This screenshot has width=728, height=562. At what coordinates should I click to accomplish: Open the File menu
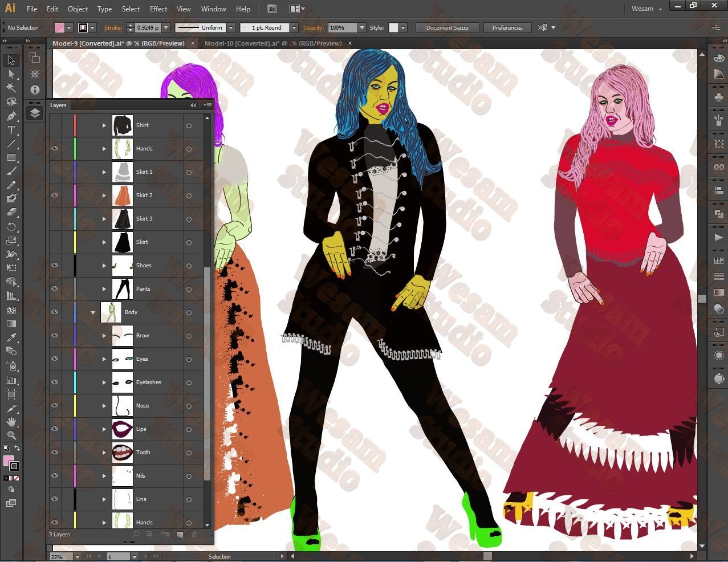pyautogui.click(x=32, y=9)
